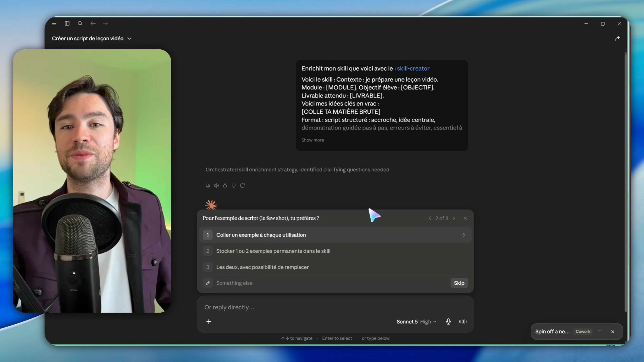Open the hamburger menu
Screen dimensions: 644x362
[54, 23]
